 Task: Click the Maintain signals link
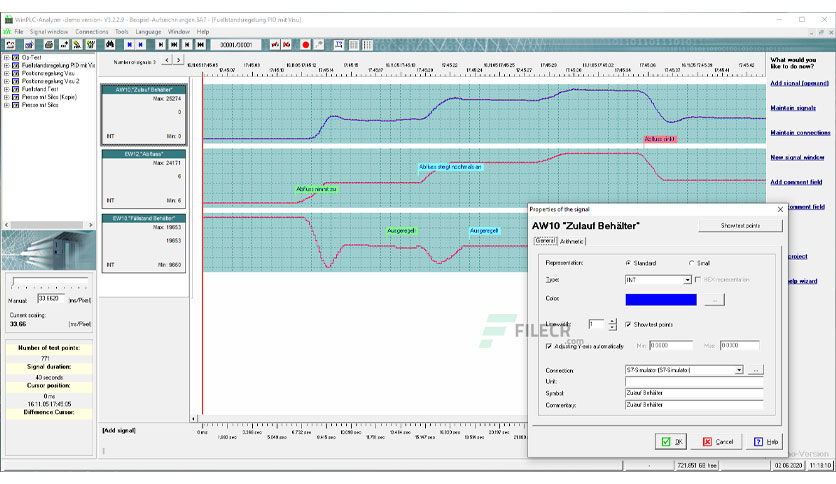tap(793, 108)
